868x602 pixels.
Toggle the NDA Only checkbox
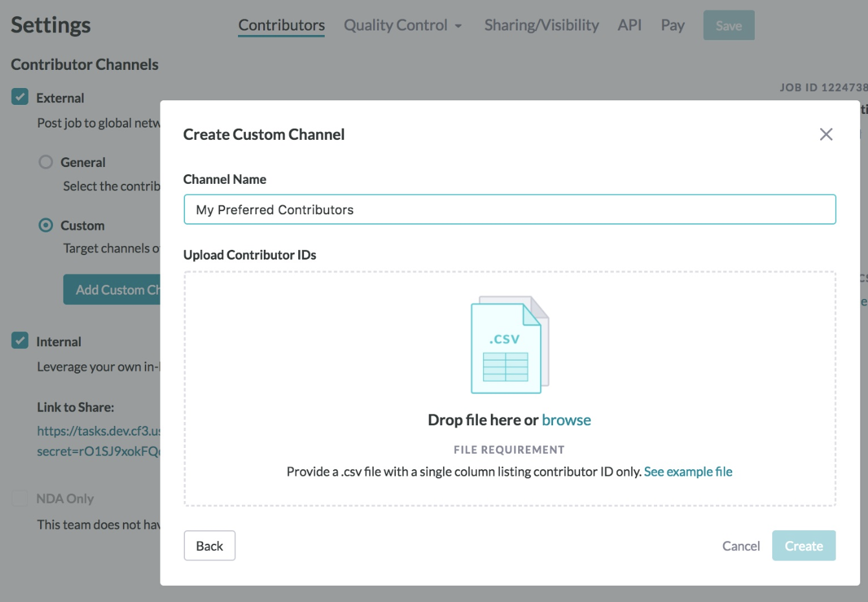pyautogui.click(x=20, y=498)
